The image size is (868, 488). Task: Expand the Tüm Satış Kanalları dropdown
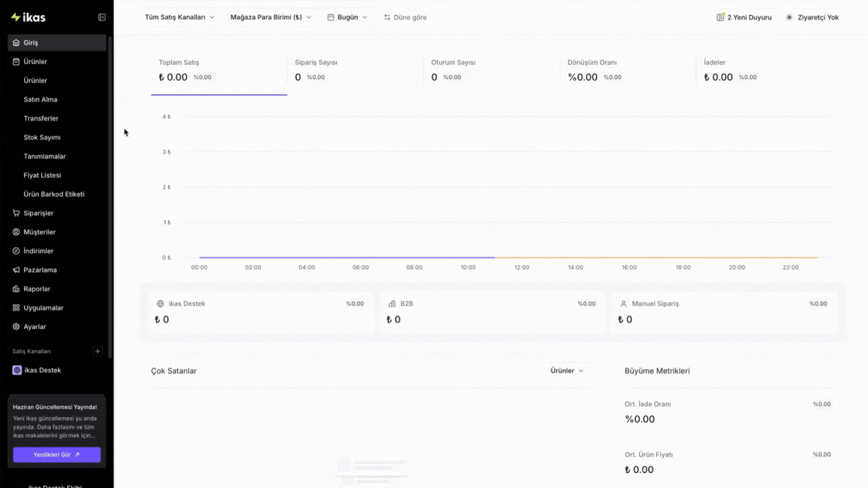pos(179,17)
